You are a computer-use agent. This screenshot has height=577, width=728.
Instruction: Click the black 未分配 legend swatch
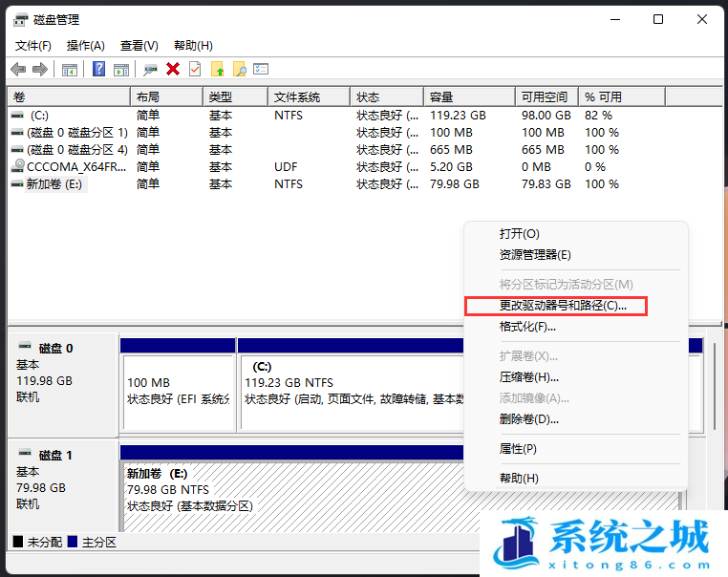[18, 542]
